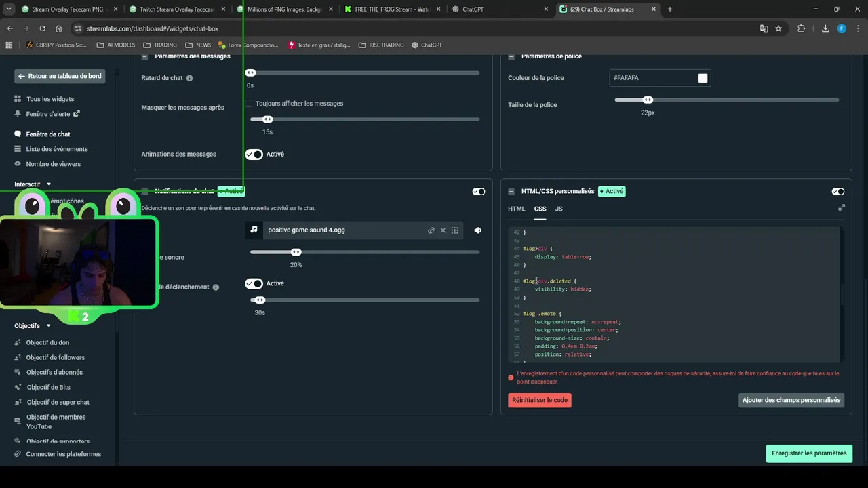Screen dimensions: 868x488
Task: Click the Connecter les plateformes link icon
Action: pos(18,454)
